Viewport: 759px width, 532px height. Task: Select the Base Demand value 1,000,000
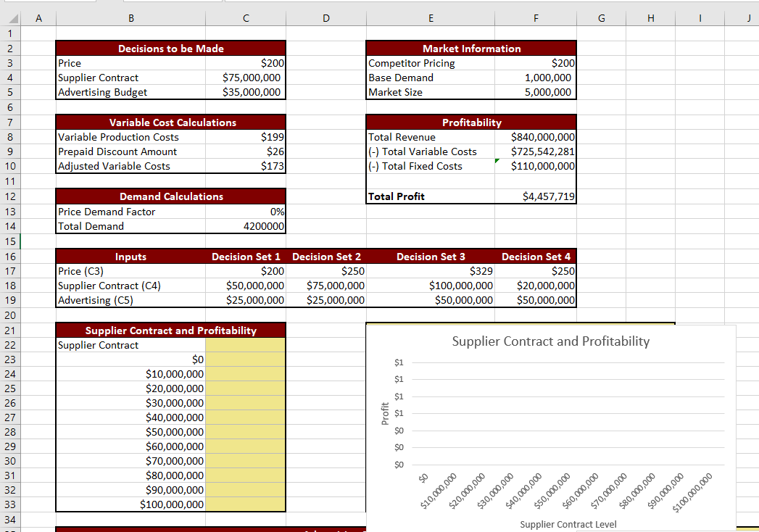point(535,78)
